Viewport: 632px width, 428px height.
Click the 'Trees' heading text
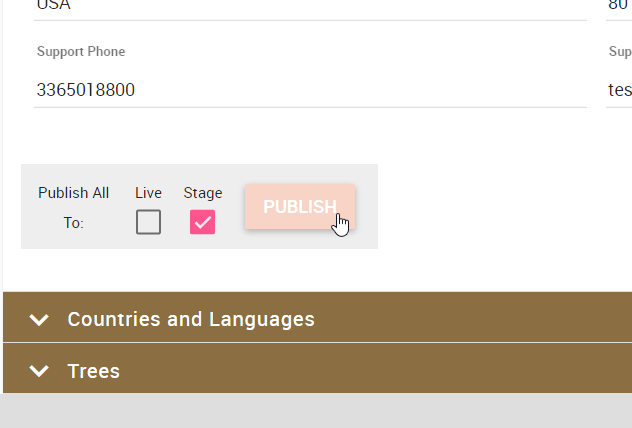[93, 371]
